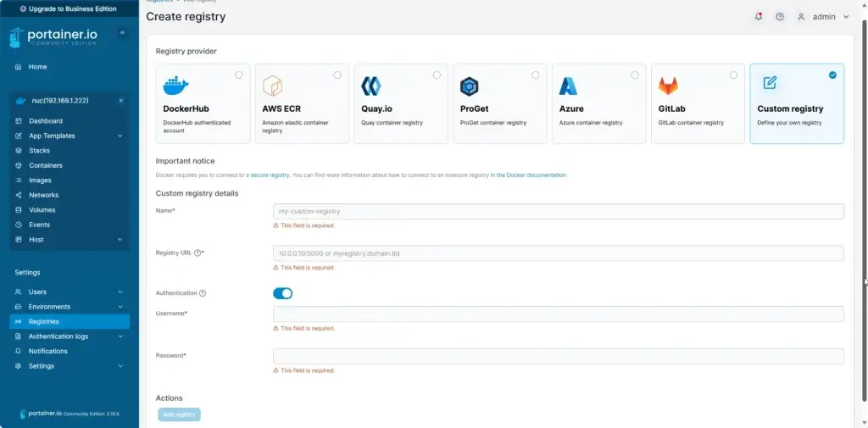Open notifications bell in the top header

(759, 17)
